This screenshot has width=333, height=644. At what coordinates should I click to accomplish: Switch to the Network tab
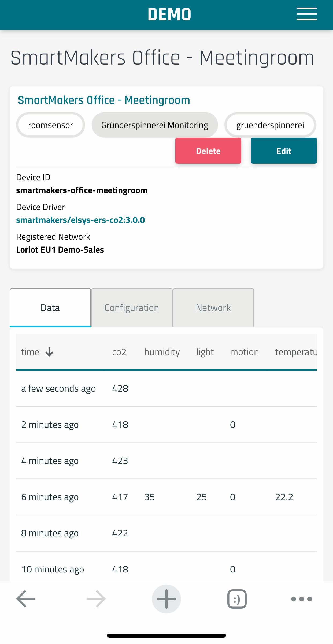point(213,308)
